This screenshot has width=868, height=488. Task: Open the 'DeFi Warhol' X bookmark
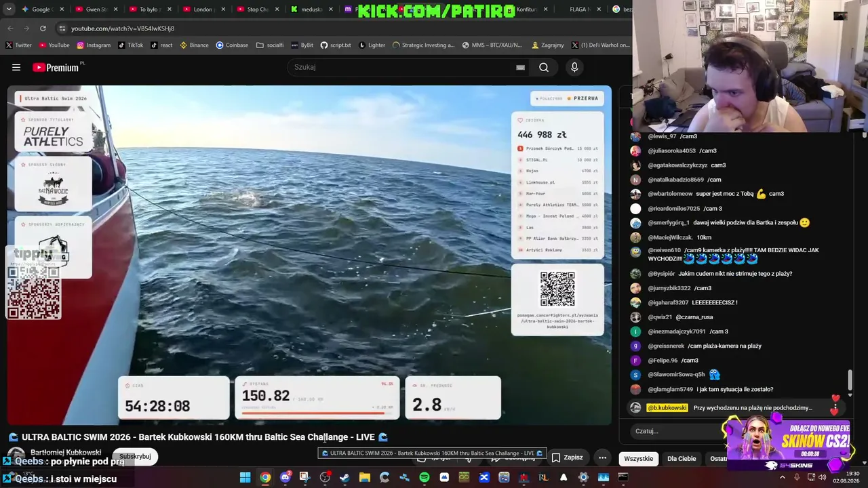coord(601,45)
